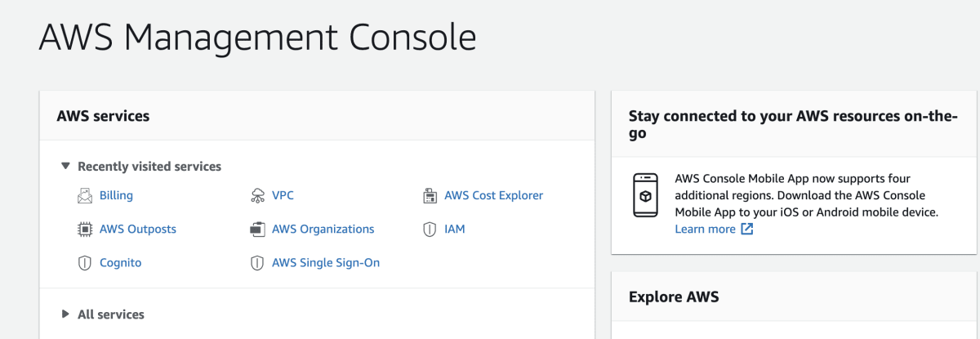Click the Explore AWS heading
Image resolution: width=980 pixels, height=339 pixels.
[x=674, y=297]
